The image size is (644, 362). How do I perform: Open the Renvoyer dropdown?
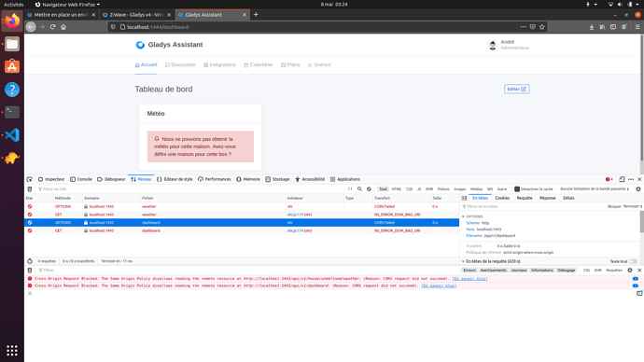click(x=633, y=206)
